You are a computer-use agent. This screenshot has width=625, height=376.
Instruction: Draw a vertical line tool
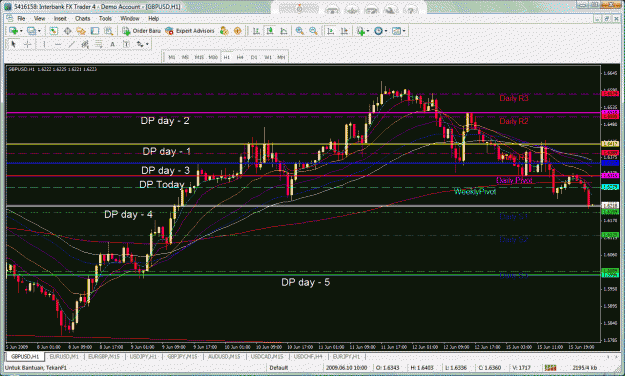coord(44,44)
